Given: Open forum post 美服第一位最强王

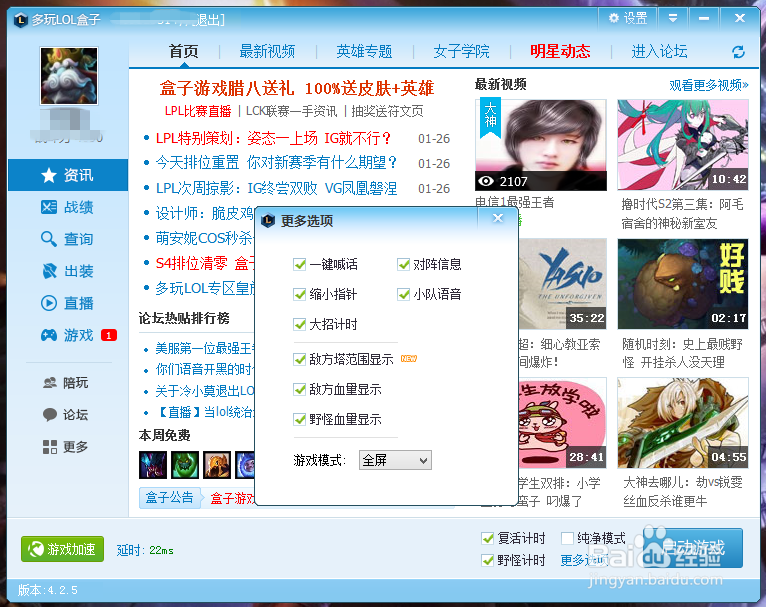Looking at the screenshot, I should [205, 348].
